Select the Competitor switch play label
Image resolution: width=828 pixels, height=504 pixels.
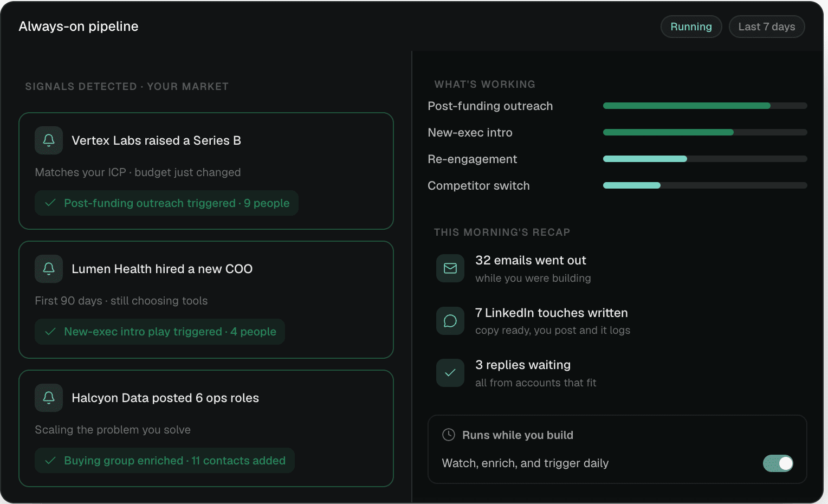point(478,185)
